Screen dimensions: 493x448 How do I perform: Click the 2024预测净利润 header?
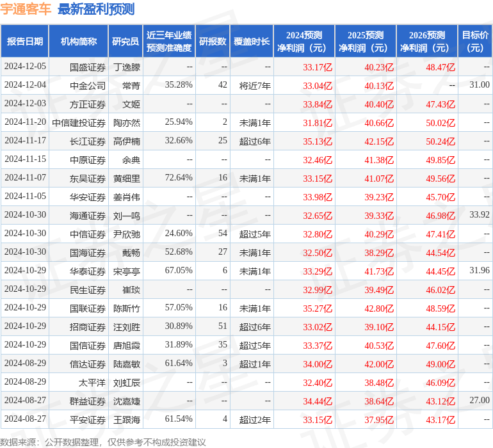coord(304,41)
